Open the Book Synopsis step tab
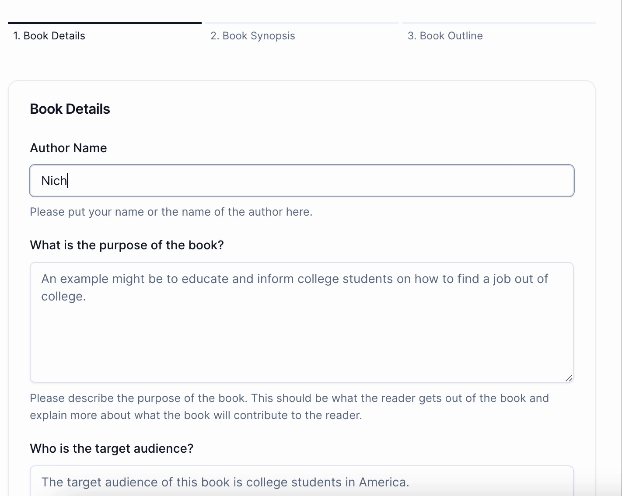Image resolution: width=622 pixels, height=496 pixels. click(253, 36)
